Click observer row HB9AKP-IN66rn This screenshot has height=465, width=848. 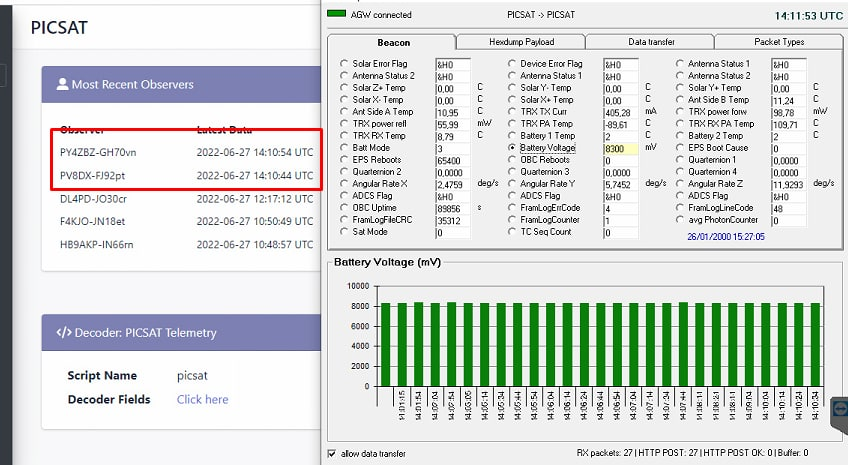tap(187, 244)
